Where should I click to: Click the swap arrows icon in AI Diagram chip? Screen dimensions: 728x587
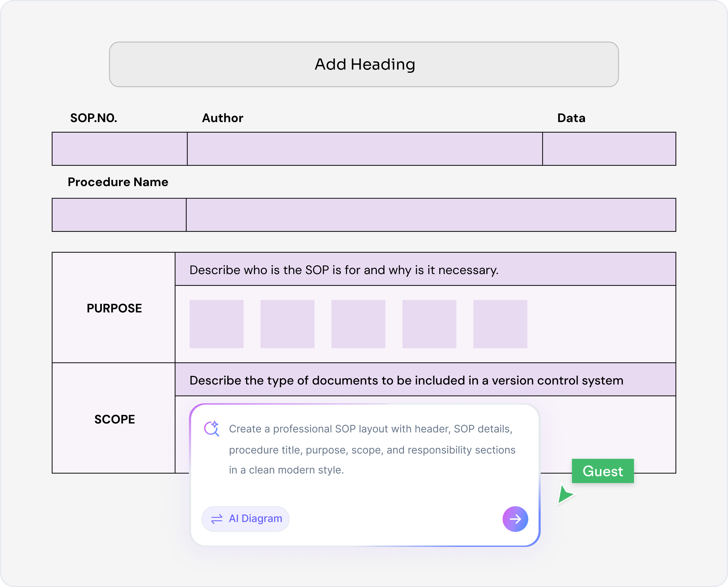pos(217,519)
